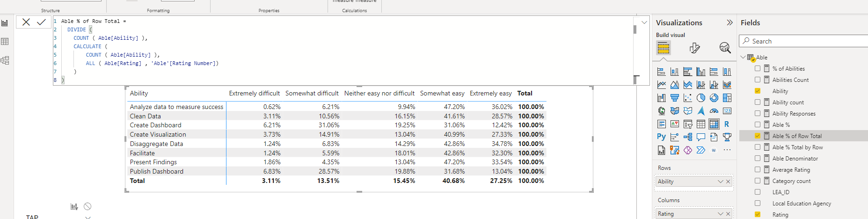Image resolution: width=868 pixels, height=219 pixels.
Task: Click the Local Education Agency field
Action: pyautogui.click(x=802, y=203)
